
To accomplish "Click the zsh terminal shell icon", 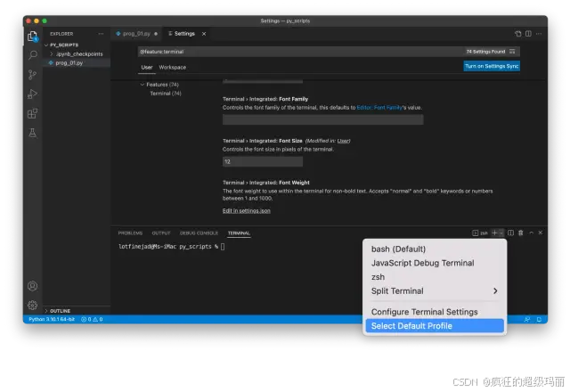I will coord(475,233).
